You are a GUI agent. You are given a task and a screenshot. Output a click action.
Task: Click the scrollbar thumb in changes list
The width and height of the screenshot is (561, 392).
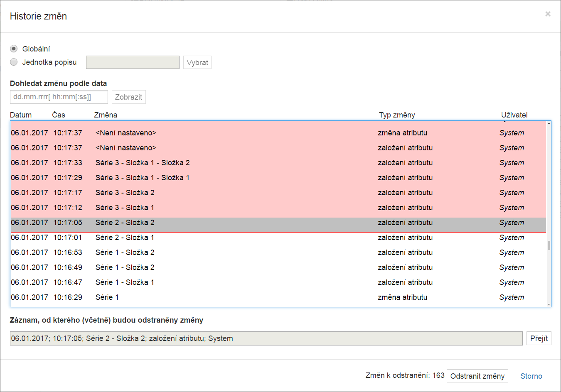pos(549,245)
